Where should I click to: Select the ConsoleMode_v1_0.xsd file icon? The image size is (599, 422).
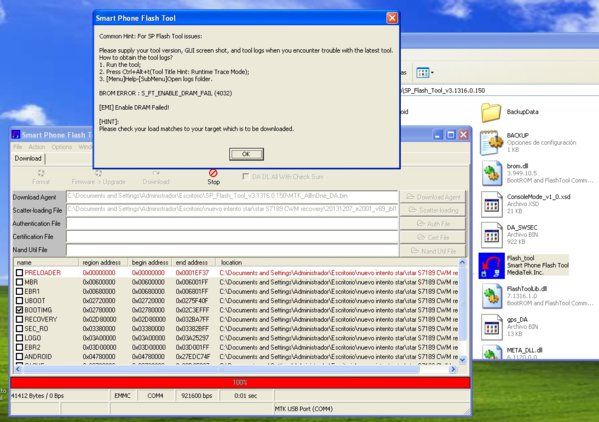[492, 204]
